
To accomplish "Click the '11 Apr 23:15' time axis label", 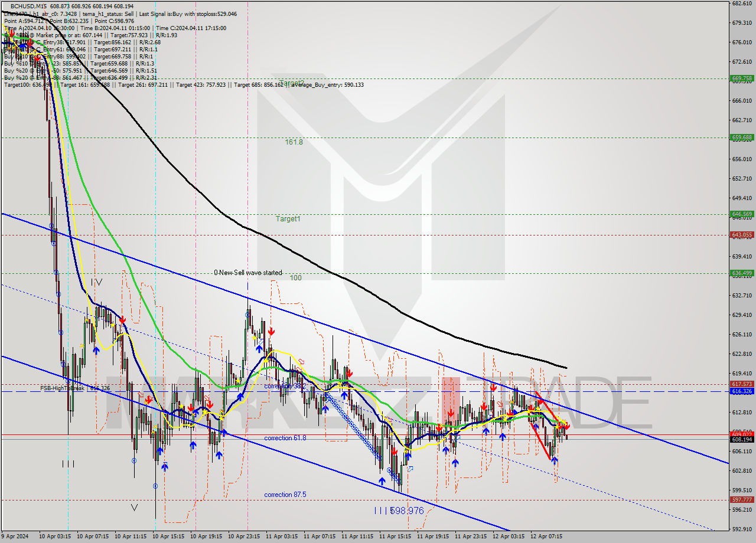I will pyautogui.click(x=470, y=537).
